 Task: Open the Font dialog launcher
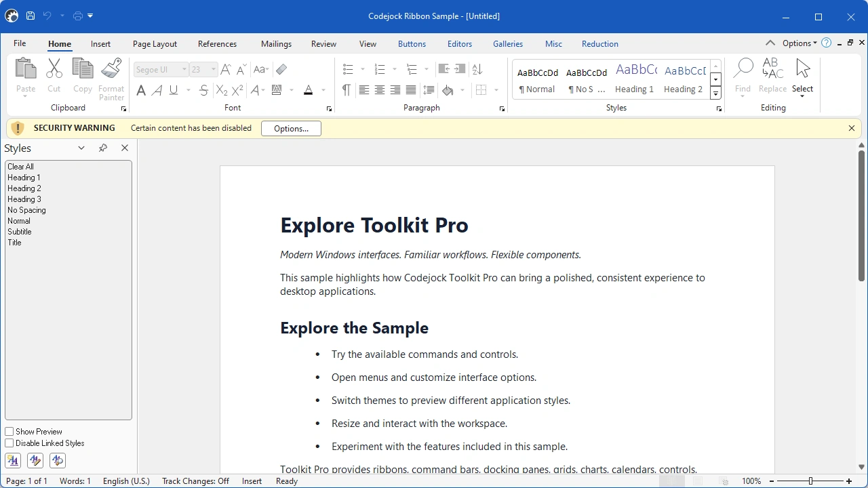pyautogui.click(x=329, y=108)
